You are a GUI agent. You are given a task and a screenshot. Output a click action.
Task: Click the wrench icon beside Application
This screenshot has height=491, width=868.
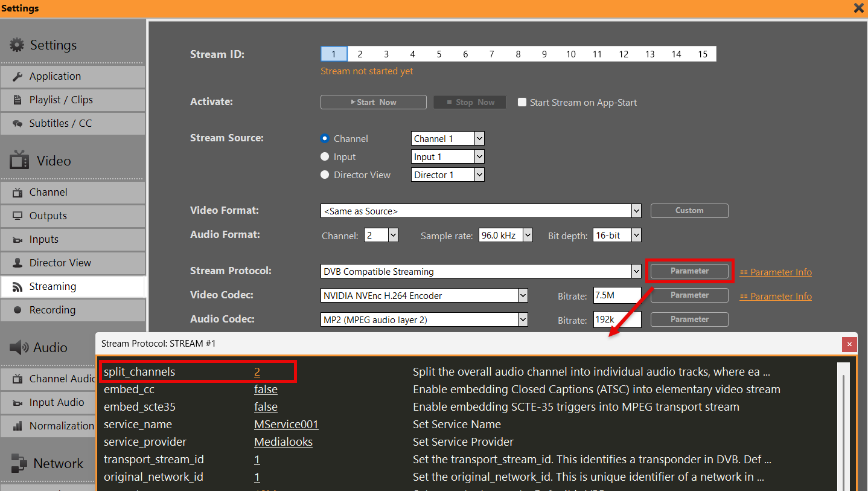click(x=18, y=77)
